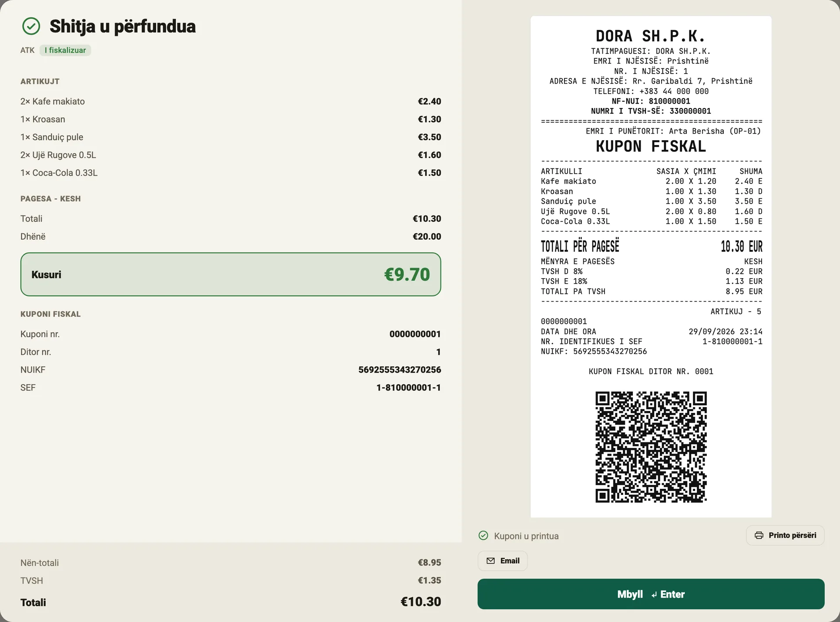Select the 1× Kroasan item row

[x=231, y=119]
